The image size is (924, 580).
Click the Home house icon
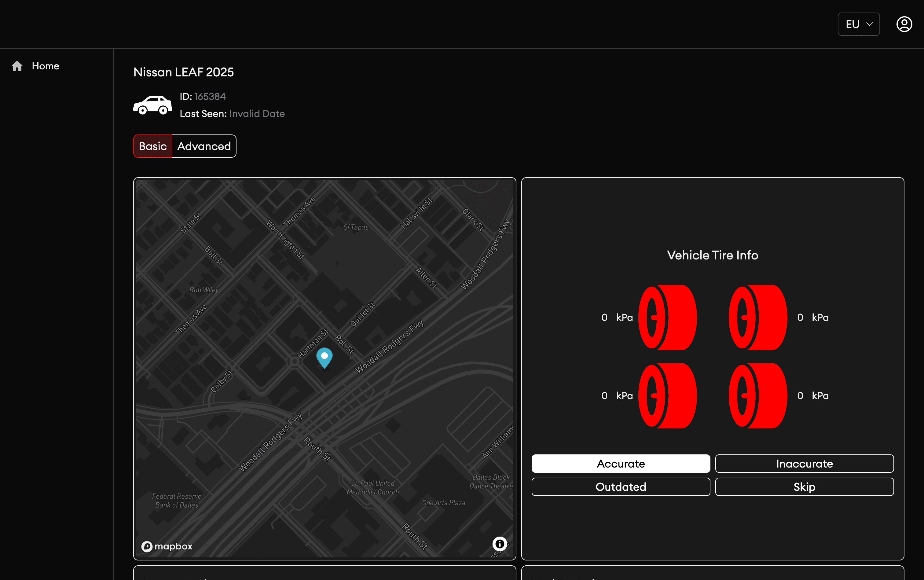17,66
